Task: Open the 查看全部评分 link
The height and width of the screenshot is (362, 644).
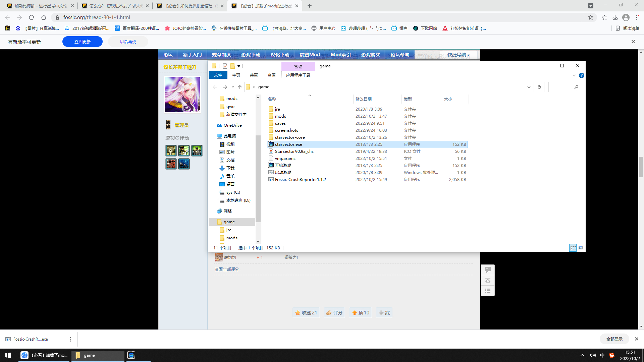Action: pyautogui.click(x=227, y=269)
